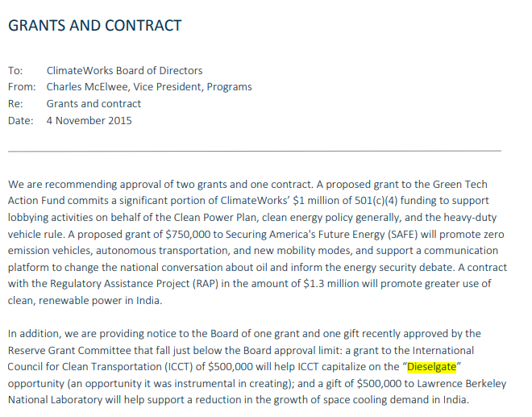Click the date 4 November 2015

click(x=89, y=120)
